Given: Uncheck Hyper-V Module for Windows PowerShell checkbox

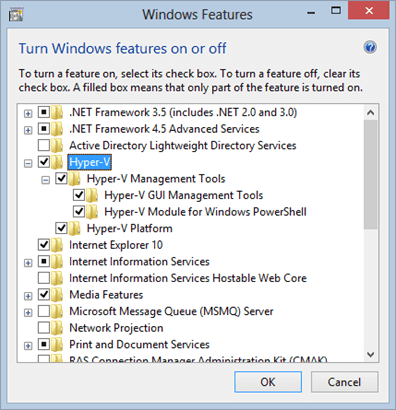Looking at the screenshot, I should pyautogui.click(x=79, y=211).
